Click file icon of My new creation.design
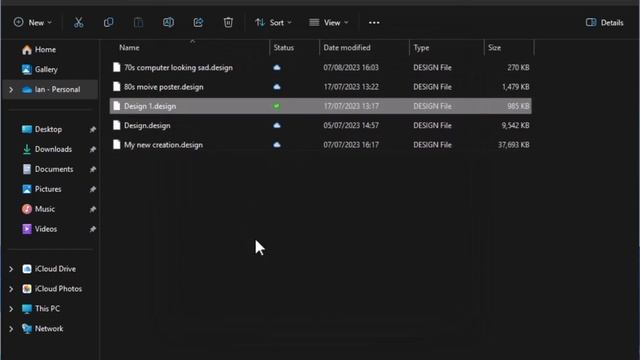This screenshot has width=640, height=360. click(117, 144)
